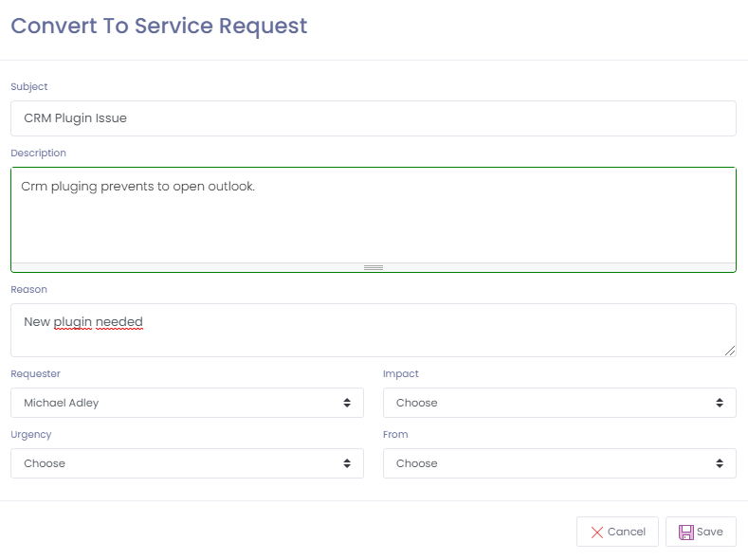Screen dimensions: 748x560
Task: Click the Description box resize handle bar
Action: click(x=374, y=268)
